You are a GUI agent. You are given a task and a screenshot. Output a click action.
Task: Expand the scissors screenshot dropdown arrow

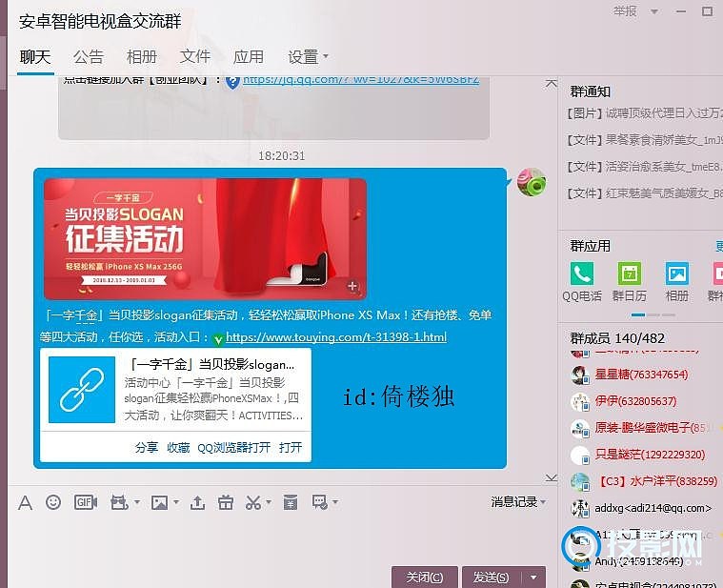click(x=269, y=502)
